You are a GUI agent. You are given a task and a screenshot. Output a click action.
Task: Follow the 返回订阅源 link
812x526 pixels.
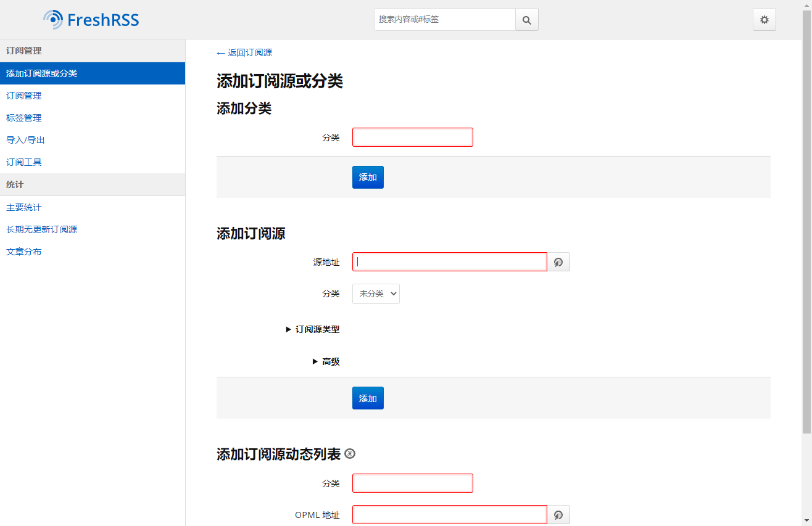click(x=244, y=53)
